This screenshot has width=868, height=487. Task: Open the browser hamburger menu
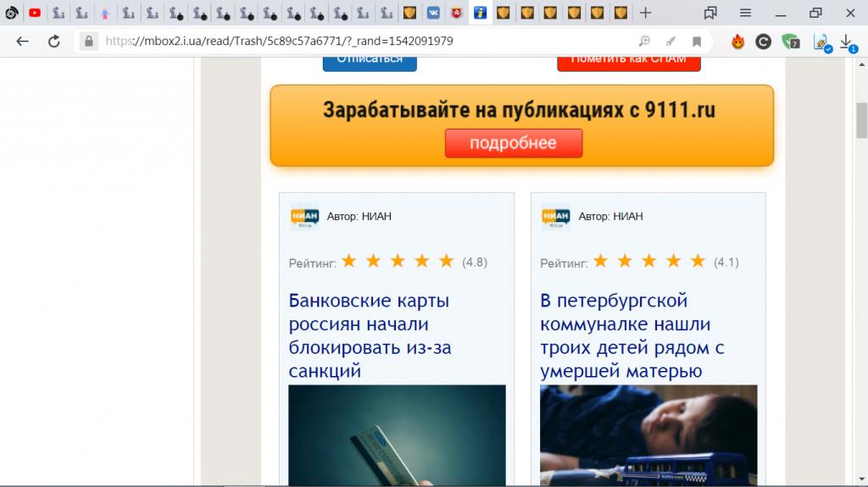click(745, 13)
